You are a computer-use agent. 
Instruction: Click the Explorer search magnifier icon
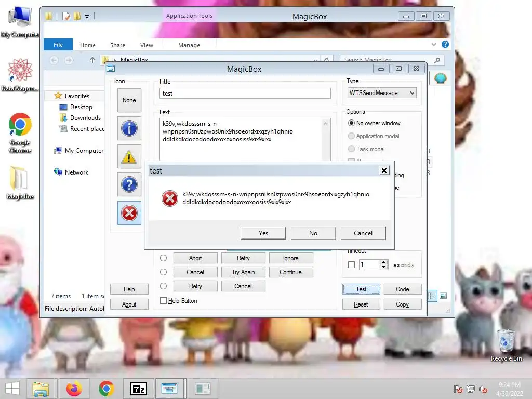pyautogui.click(x=437, y=60)
